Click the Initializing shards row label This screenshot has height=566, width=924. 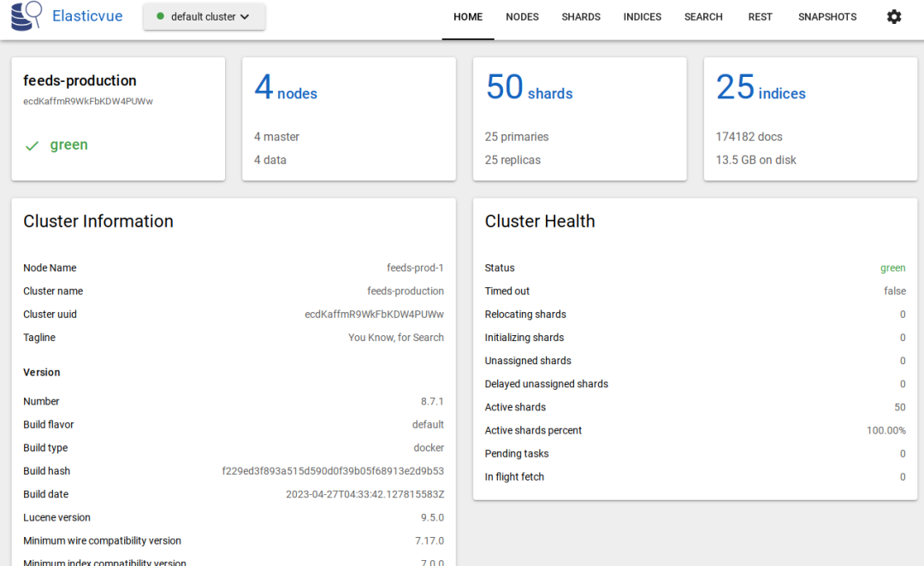coord(524,338)
